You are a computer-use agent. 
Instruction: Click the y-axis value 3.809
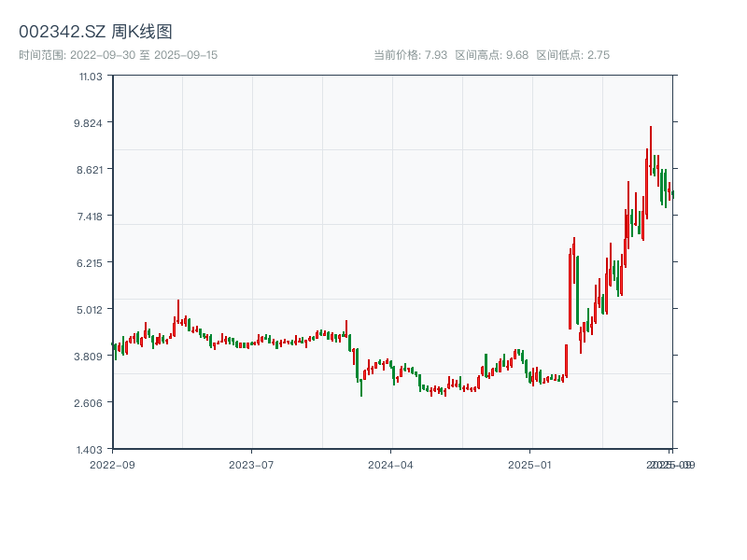coord(88,357)
